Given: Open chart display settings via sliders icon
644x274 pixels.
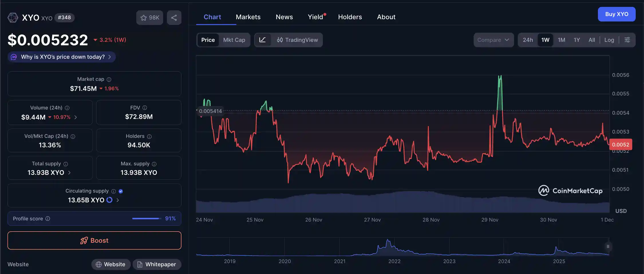Looking at the screenshot, I should (x=627, y=40).
